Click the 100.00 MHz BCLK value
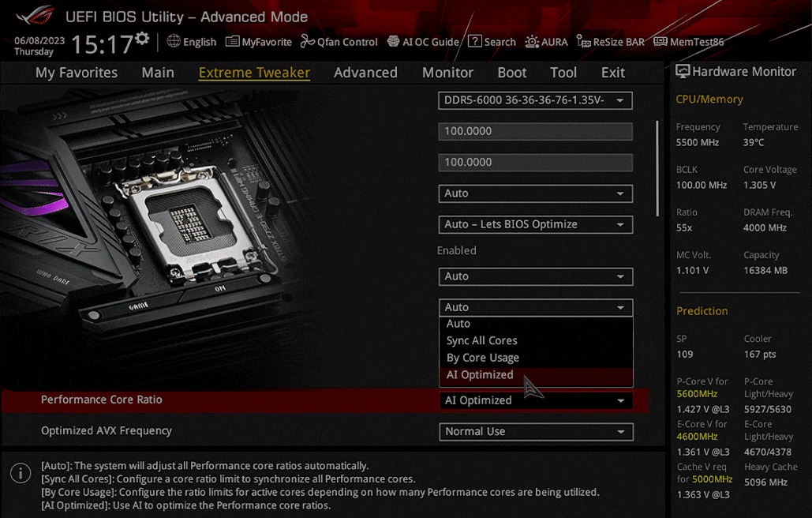The width and height of the screenshot is (812, 518). coord(702,186)
